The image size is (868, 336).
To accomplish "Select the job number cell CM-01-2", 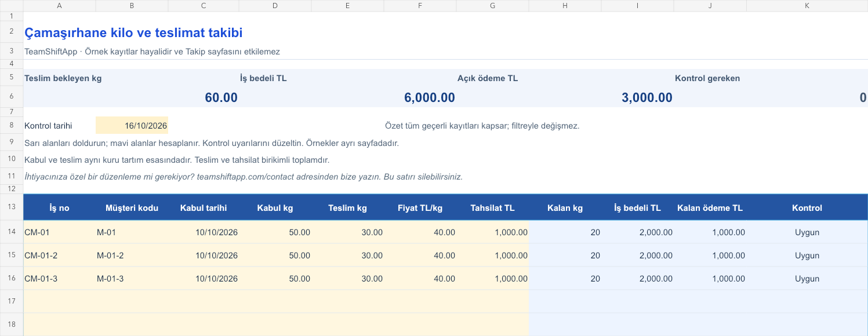I will (x=60, y=255).
